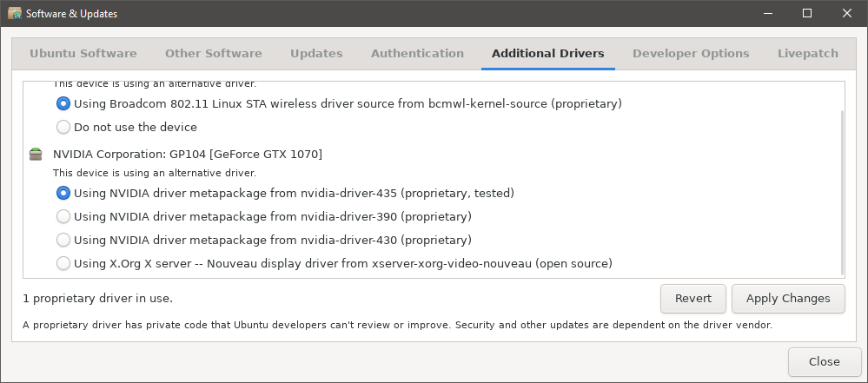868x383 pixels.
Task: Switch to the Ubuntu Software tab
Action: [83, 54]
